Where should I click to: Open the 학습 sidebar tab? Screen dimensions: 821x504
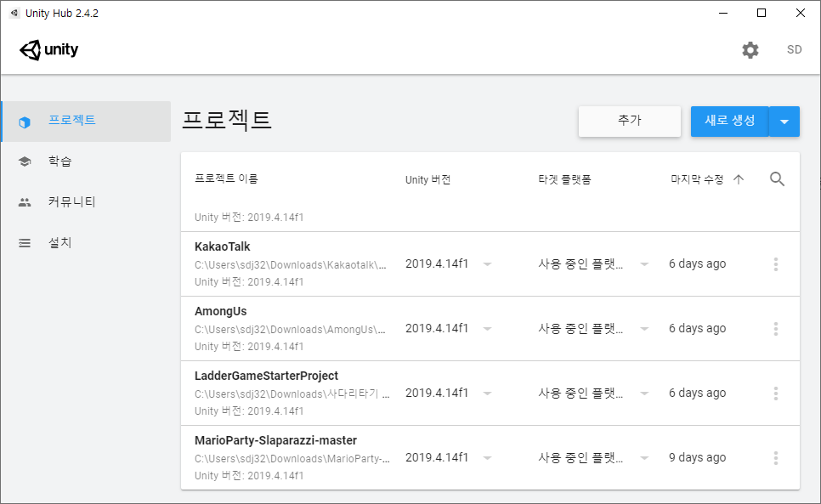(87, 161)
